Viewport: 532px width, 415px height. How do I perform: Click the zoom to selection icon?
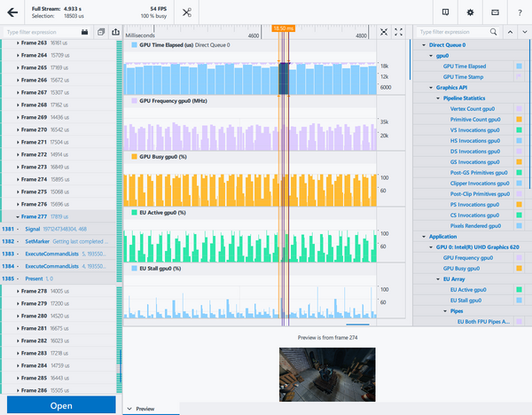pos(384,32)
